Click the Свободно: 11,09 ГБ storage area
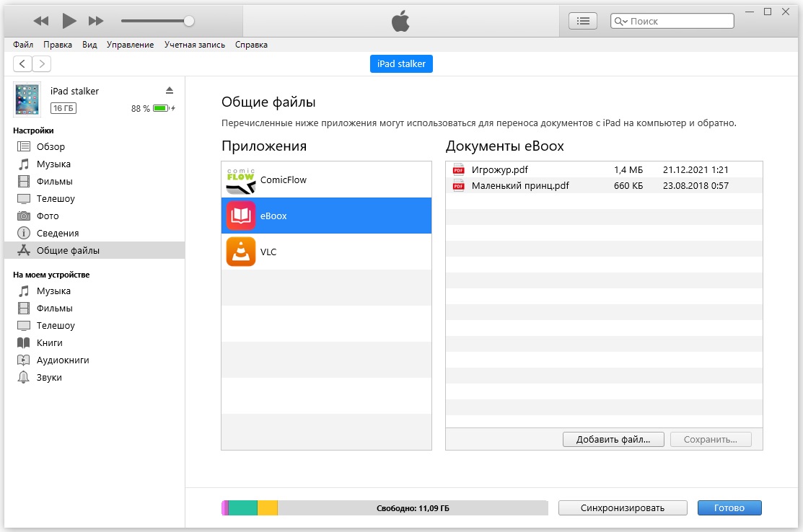 413,508
